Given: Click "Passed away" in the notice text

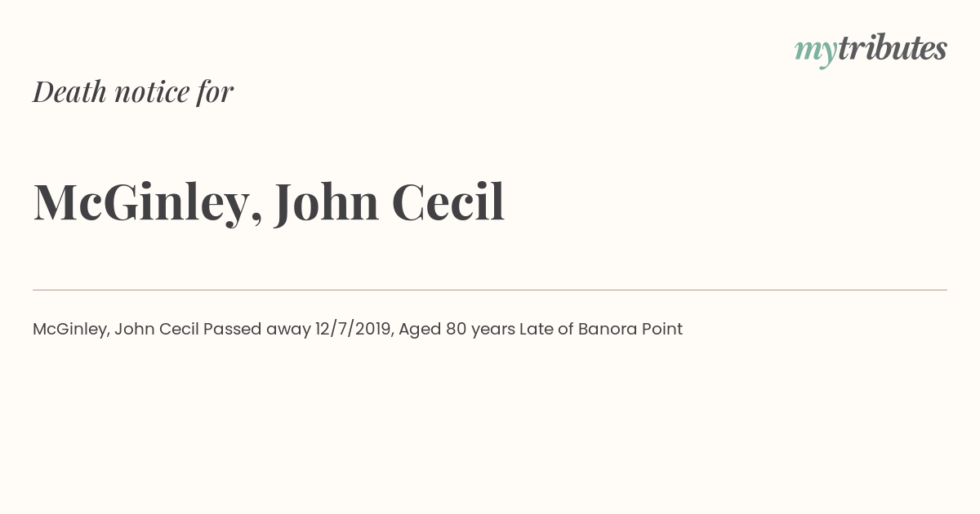Looking at the screenshot, I should 257,330.
